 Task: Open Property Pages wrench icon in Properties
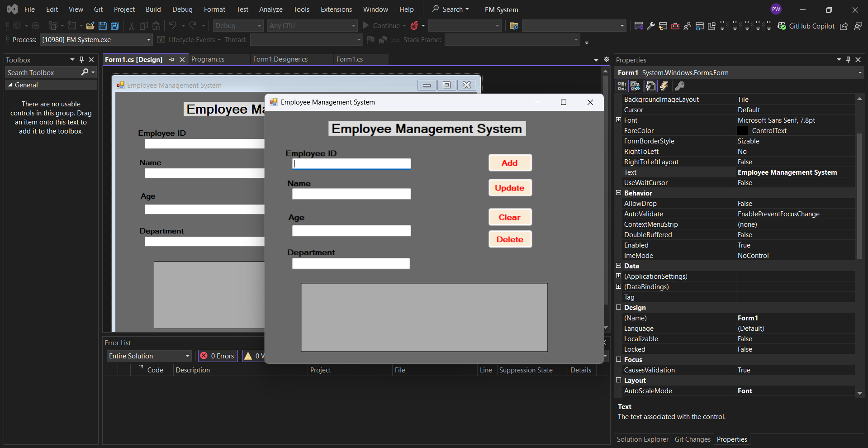(x=679, y=86)
